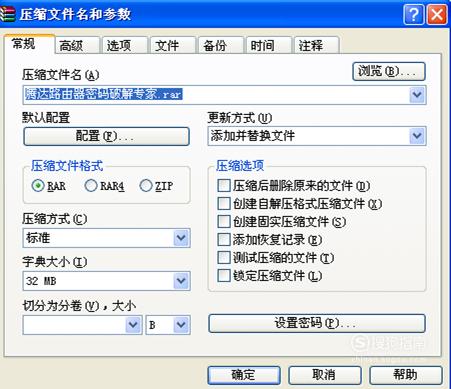Switch to the 高级 tab
Image resolution: width=451 pixels, height=389 pixels.
click(78, 45)
